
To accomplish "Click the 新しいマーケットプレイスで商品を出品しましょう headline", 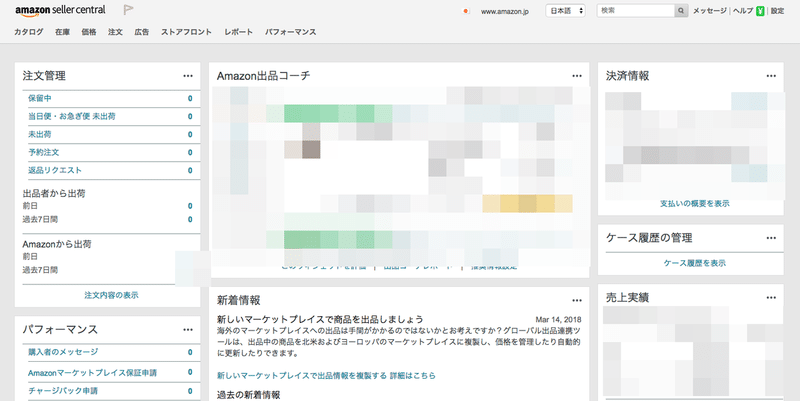I will 320,319.
